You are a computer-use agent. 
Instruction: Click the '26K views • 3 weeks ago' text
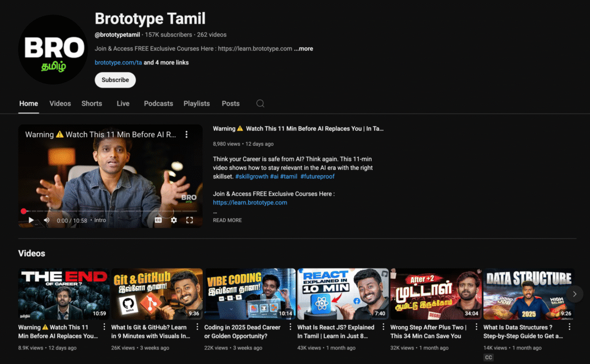coord(140,348)
